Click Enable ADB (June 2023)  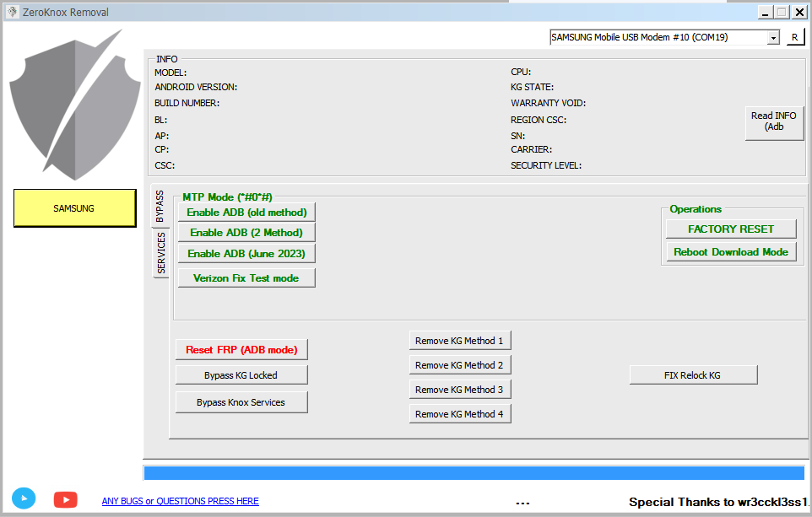[x=246, y=254]
